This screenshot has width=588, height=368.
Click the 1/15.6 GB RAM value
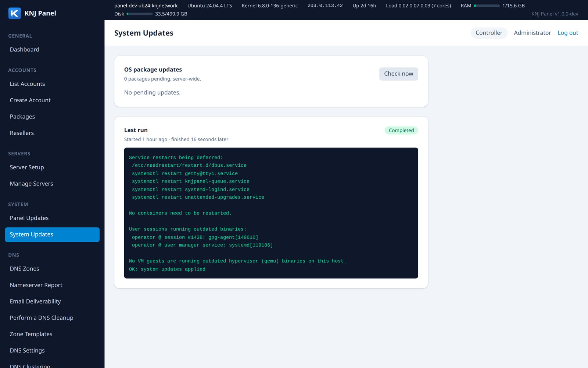click(x=513, y=6)
